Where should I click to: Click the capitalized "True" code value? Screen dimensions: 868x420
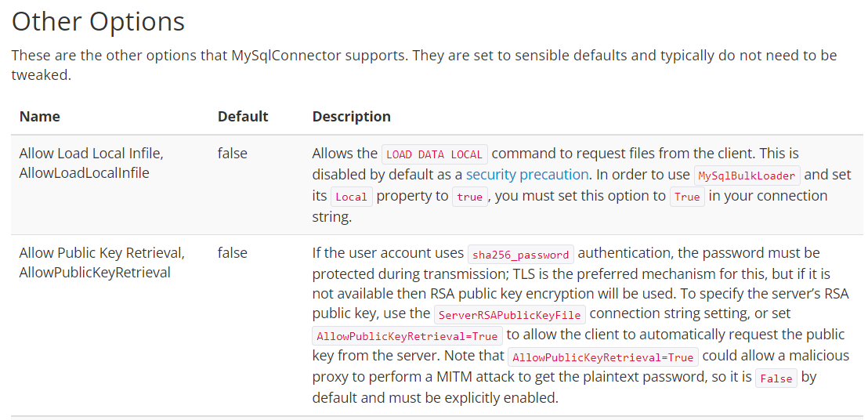(687, 197)
